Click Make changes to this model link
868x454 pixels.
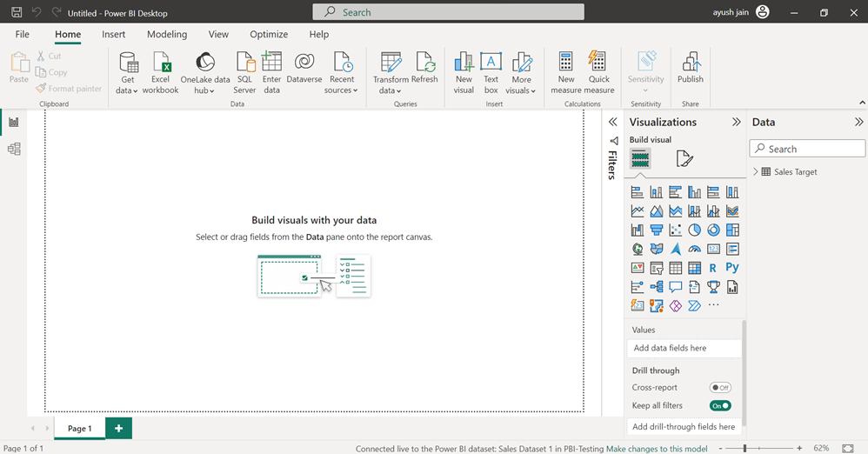(x=658, y=449)
